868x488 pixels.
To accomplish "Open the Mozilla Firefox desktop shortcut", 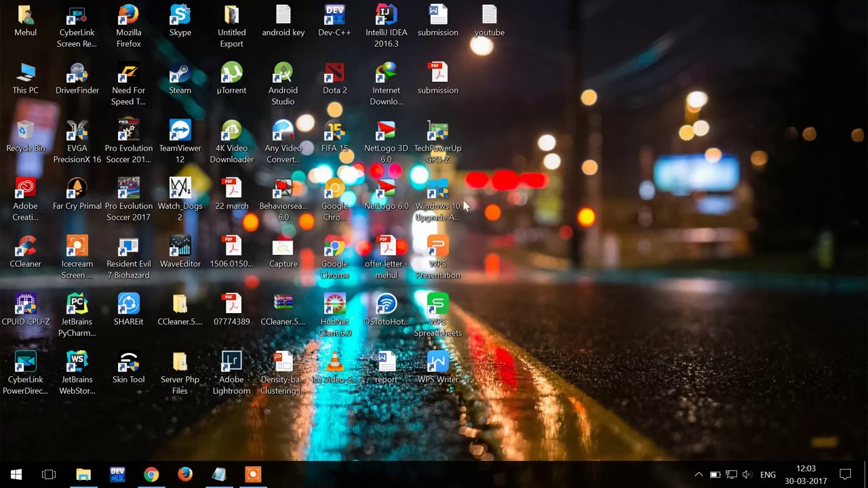I will (128, 26).
